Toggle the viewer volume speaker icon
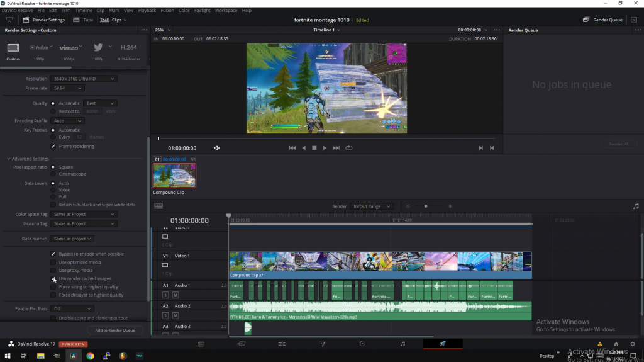Image resolution: width=644 pixels, height=362 pixels. click(217, 148)
